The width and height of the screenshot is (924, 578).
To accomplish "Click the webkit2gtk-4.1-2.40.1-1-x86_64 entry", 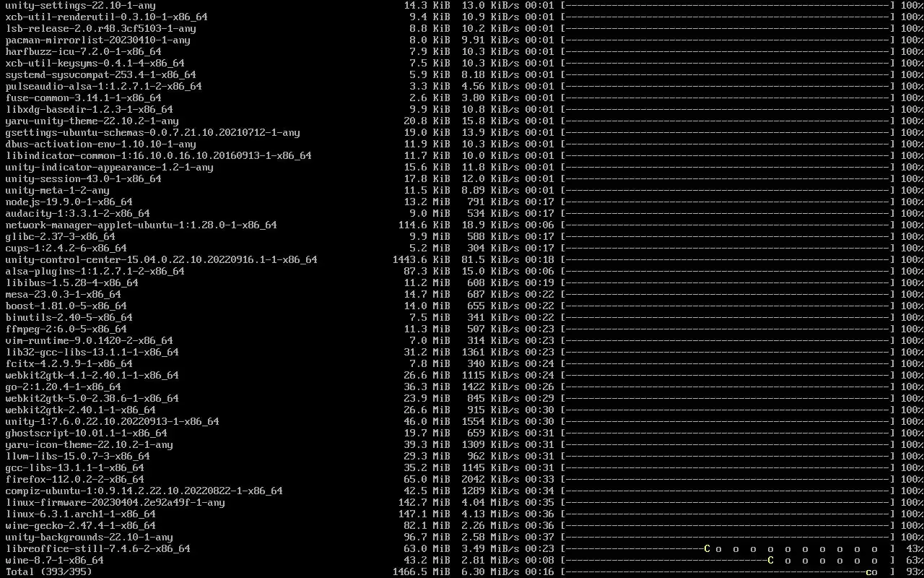I will click(92, 375).
